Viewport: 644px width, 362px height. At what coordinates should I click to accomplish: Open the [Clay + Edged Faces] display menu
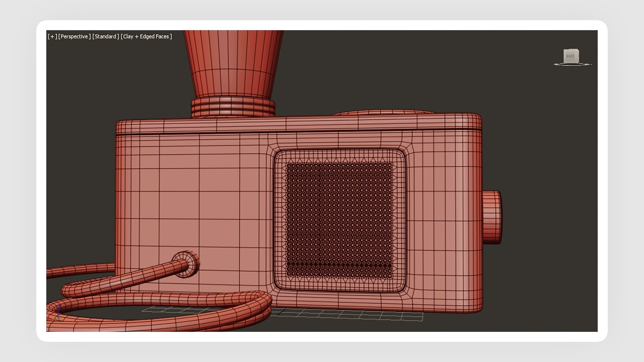coord(146,37)
